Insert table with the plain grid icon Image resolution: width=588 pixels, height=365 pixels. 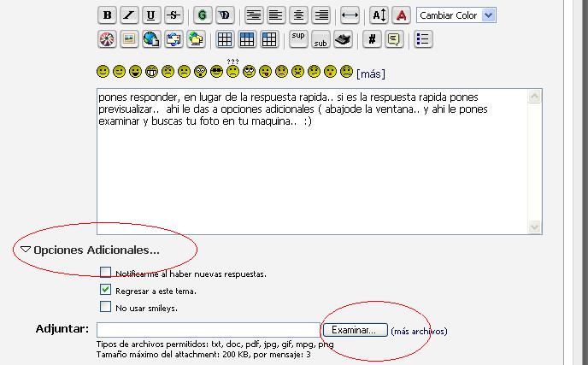(x=225, y=39)
